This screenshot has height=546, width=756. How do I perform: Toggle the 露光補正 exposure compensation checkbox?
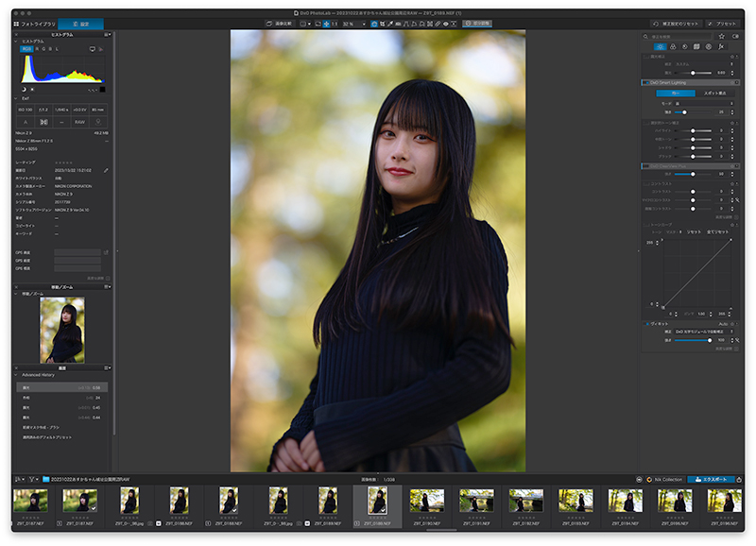coord(646,57)
